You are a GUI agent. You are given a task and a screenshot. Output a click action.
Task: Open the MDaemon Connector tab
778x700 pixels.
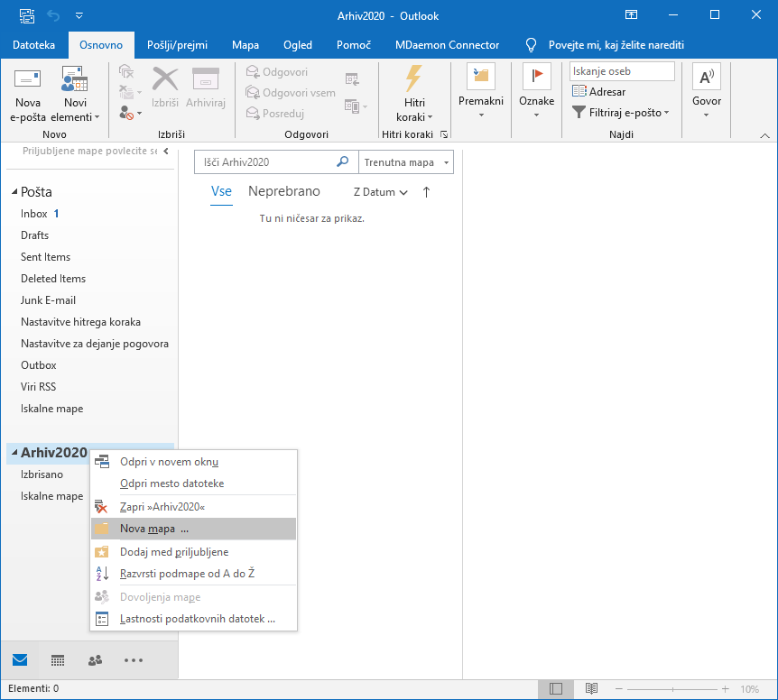click(447, 45)
